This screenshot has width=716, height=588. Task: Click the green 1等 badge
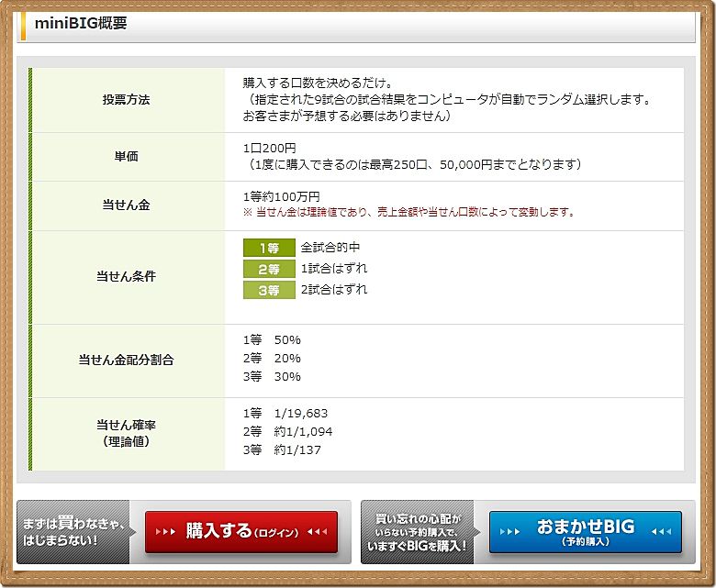[269, 248]
